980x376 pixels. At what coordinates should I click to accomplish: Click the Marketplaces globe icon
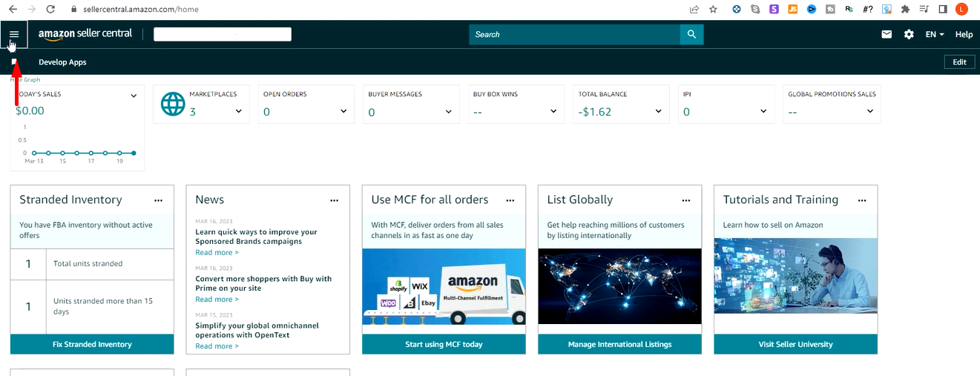click(x=173, y=104)
